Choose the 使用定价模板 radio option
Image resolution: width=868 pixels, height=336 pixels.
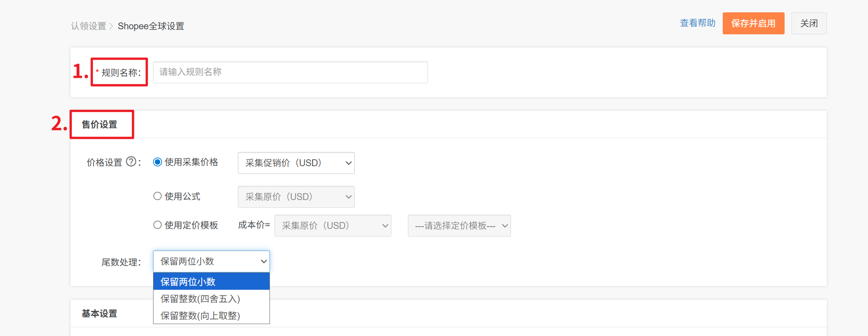pyautogui.click(x=158, y=225)
